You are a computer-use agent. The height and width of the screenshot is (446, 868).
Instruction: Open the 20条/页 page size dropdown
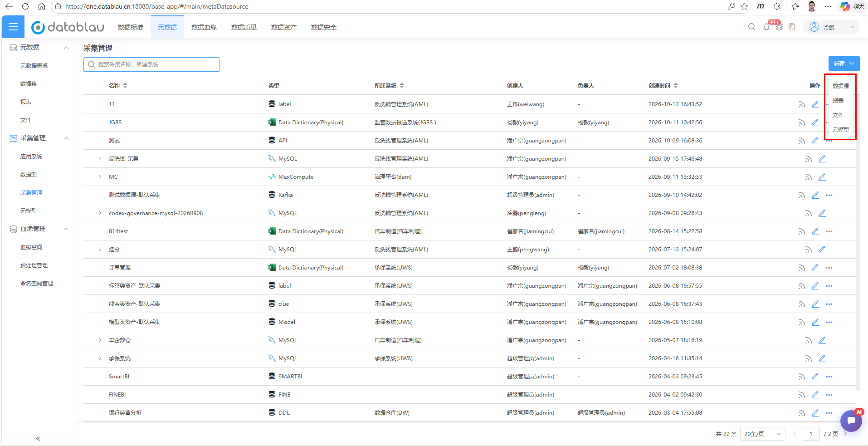pos(763,434)
